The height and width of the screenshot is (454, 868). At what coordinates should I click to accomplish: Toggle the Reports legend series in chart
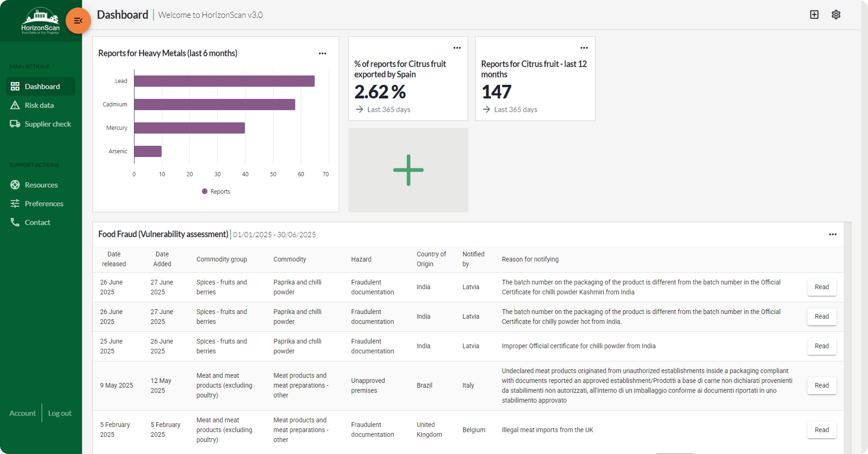coord(216,191)
